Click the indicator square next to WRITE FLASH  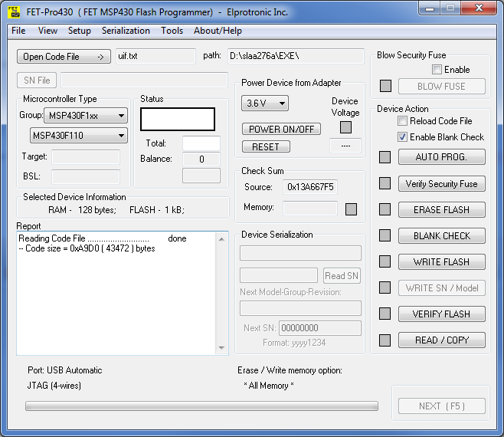point(385,261)
